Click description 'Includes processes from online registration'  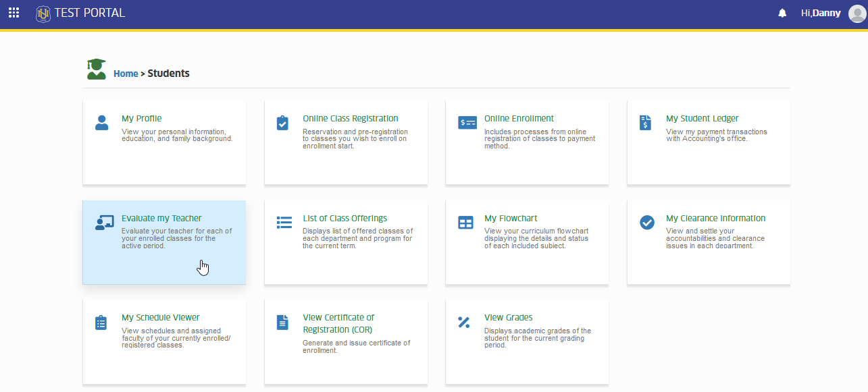click(540, 139)
